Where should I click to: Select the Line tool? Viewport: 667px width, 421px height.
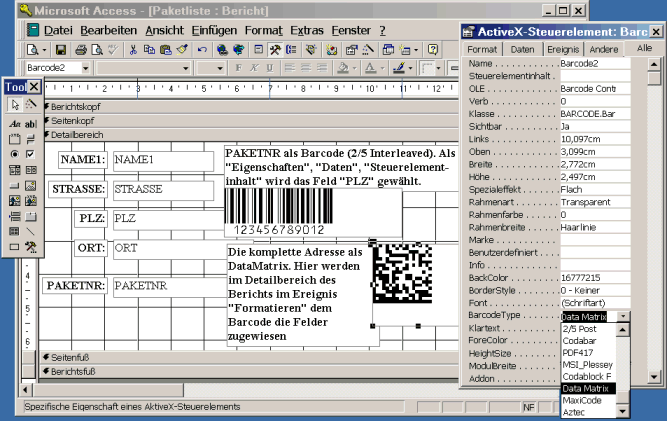point(31,232)
